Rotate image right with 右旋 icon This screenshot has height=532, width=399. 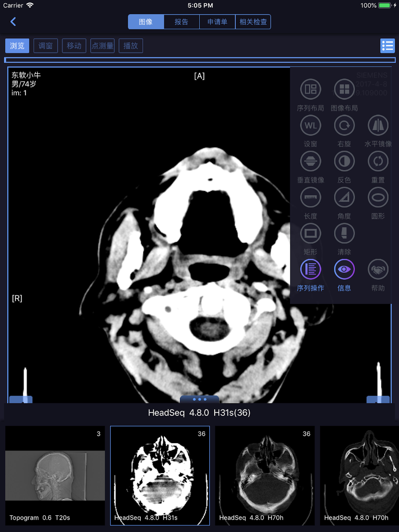[x=344, y=125]
